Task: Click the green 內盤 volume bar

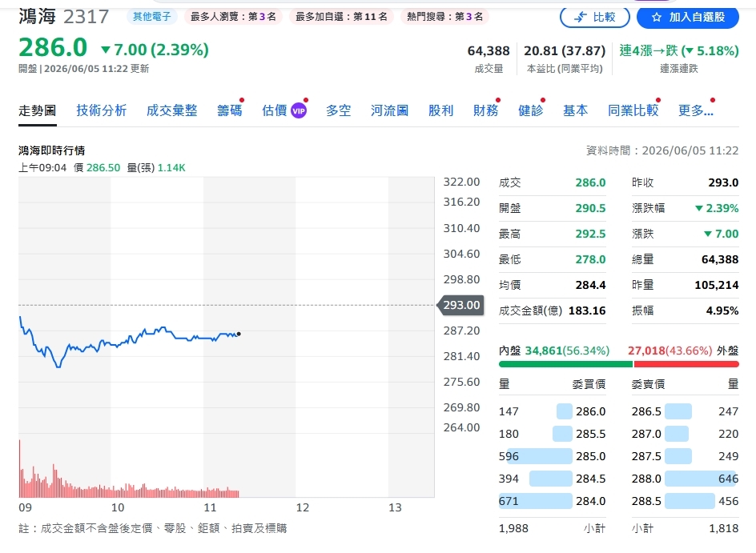Action: point(565,365)
